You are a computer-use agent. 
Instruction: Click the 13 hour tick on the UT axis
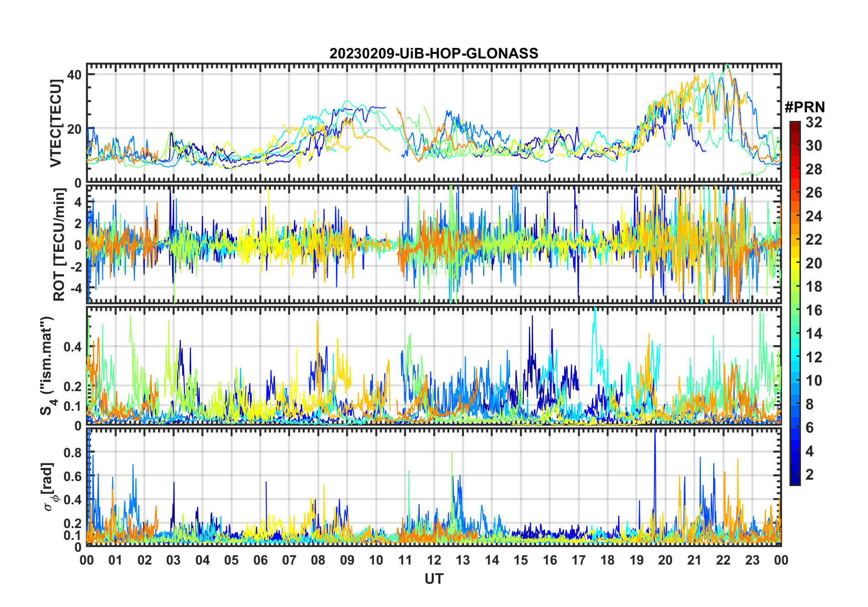coord(463,560)
